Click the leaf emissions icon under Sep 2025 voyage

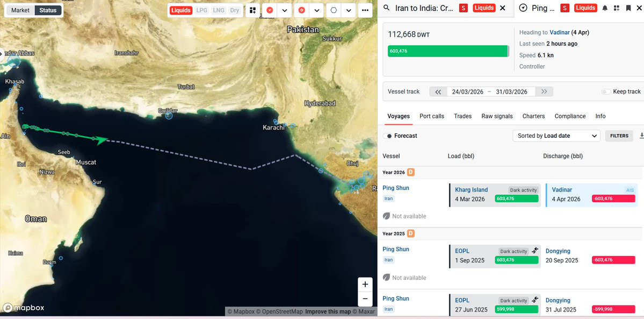click(x=386, y=278)
